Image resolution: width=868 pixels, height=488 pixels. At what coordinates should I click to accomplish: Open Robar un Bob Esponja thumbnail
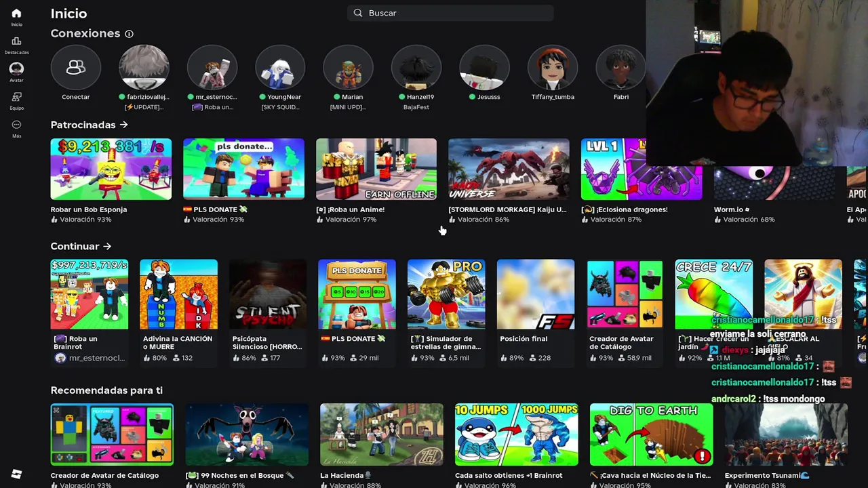tap(111, 169)
